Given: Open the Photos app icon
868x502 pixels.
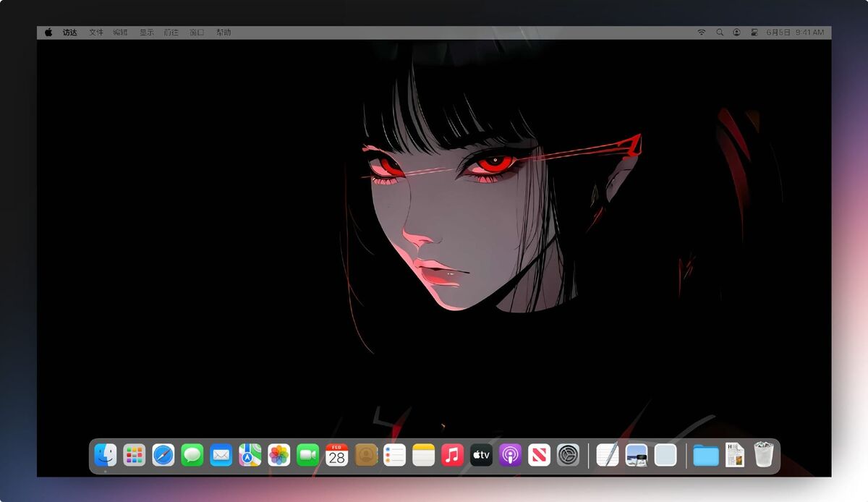Looking at the screenshot, I should (x=279, y=455).
